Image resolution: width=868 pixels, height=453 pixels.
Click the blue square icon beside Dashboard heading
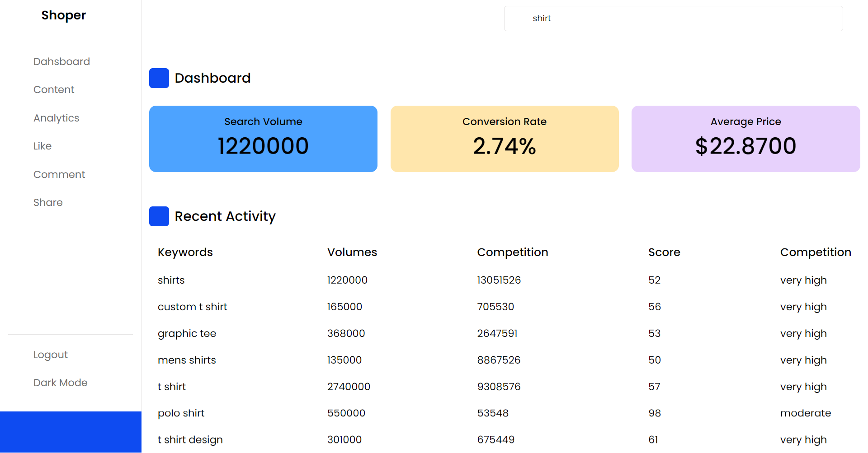(159, 78)
